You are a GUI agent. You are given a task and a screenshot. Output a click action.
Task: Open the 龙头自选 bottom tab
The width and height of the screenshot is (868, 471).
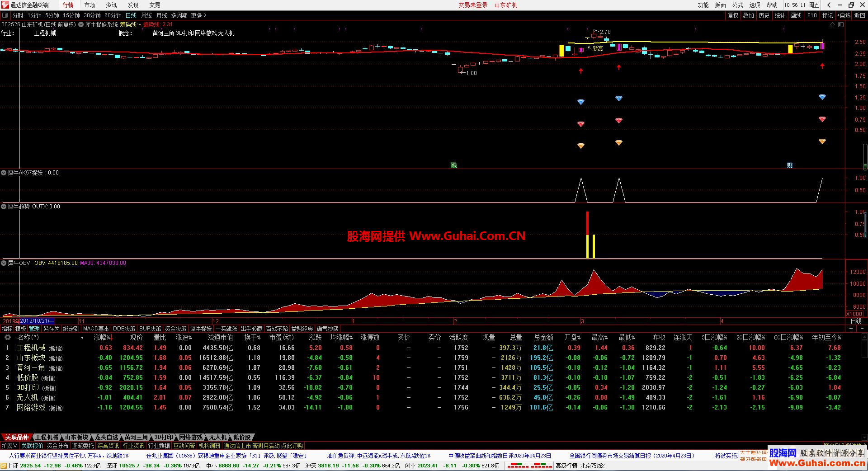click(x=107, y=437)
